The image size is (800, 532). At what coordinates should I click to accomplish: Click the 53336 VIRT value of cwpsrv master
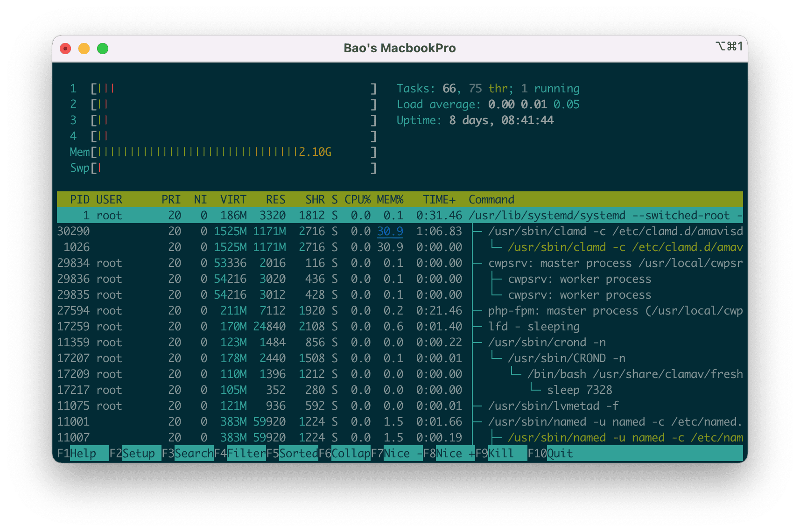pos(230,263)
